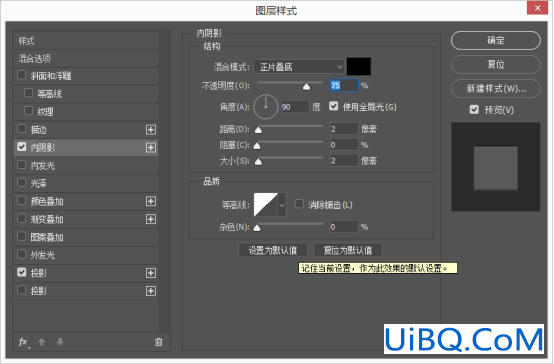Click the 杂色 slider handle
554x364 pixels.
(x=257, y=228)
